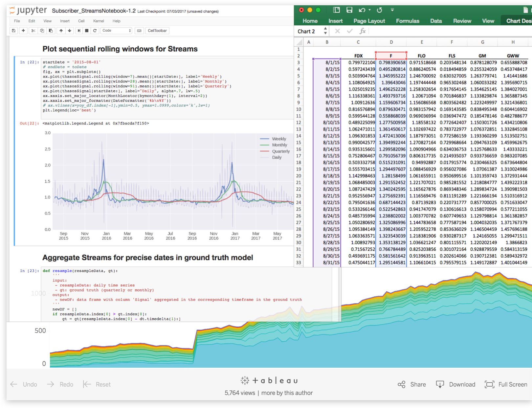The image size is (532, 408).
Task: Undo last action in Excel
Action: 362,10
